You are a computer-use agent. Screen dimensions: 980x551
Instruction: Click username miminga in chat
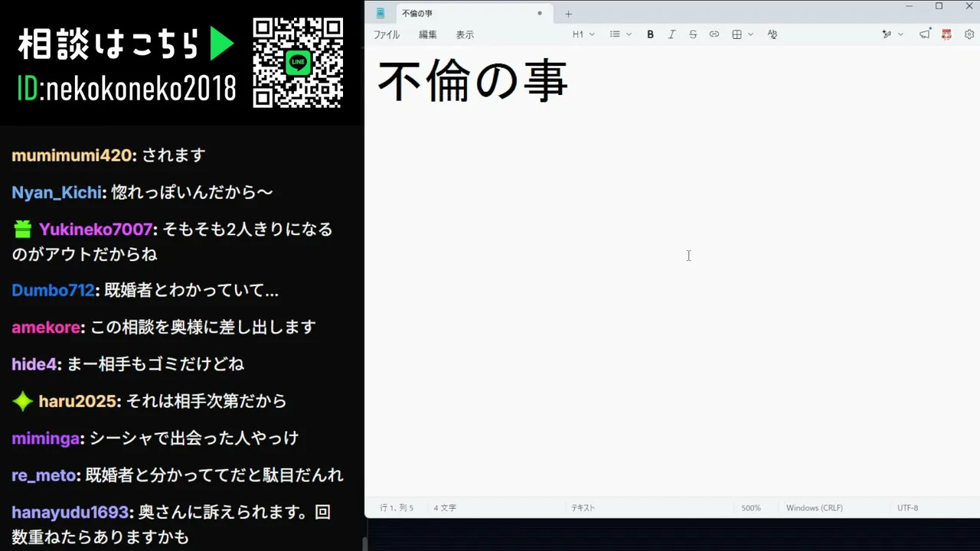46,439
